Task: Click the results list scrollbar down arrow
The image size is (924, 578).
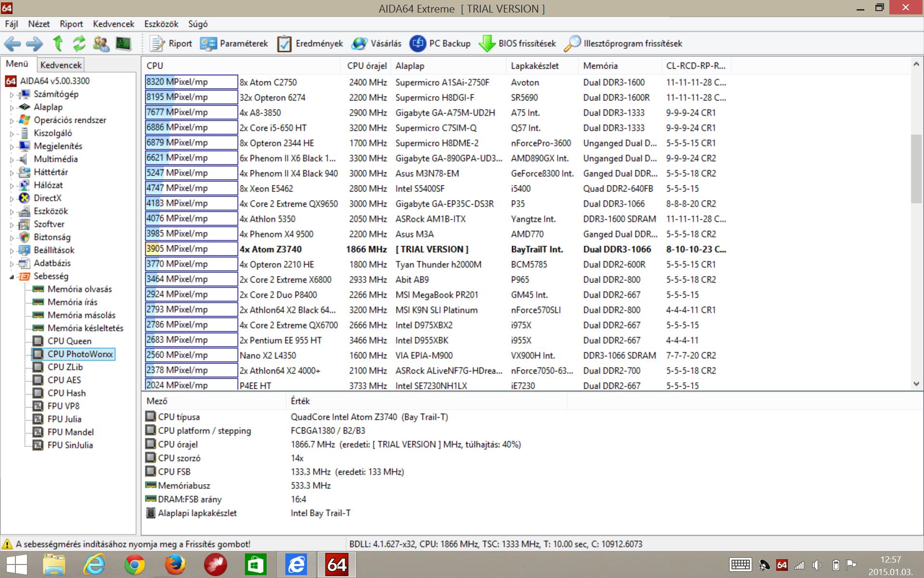Action: pyautogui.click(x=916, y=384)
